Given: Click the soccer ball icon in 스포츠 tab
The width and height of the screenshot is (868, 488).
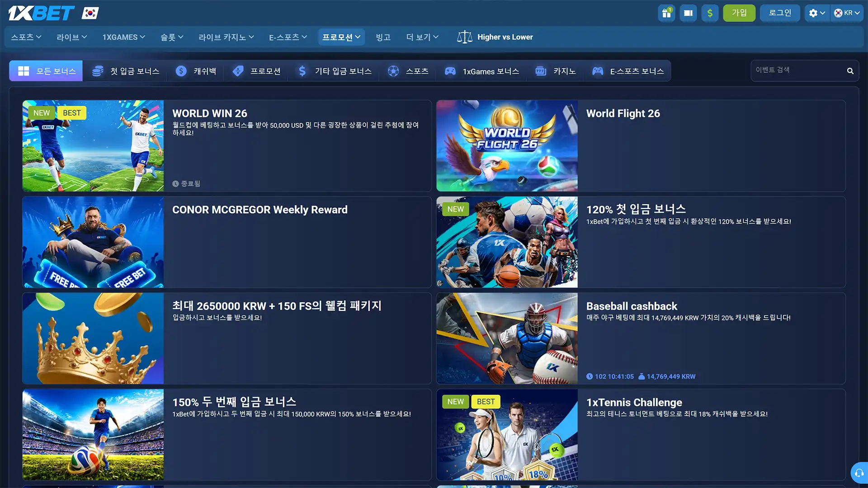Looking at the screenshot, I should 393,71.
